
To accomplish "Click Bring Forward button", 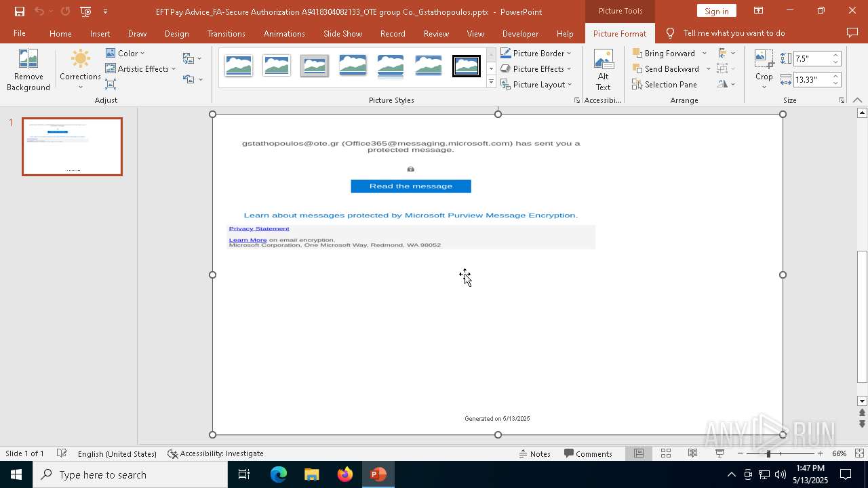I will pyautogui.click(x=664, y=53).
